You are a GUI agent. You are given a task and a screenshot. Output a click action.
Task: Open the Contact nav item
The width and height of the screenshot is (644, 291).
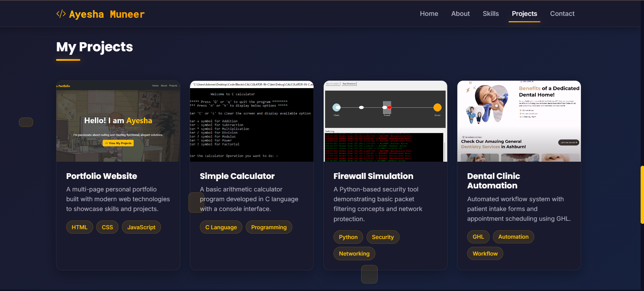coord(562,14)
